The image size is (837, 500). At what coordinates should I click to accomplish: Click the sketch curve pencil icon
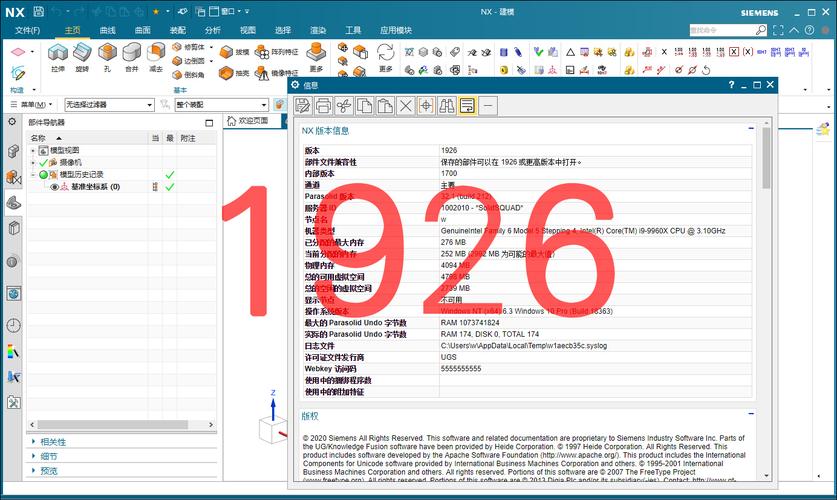point(18,73)
